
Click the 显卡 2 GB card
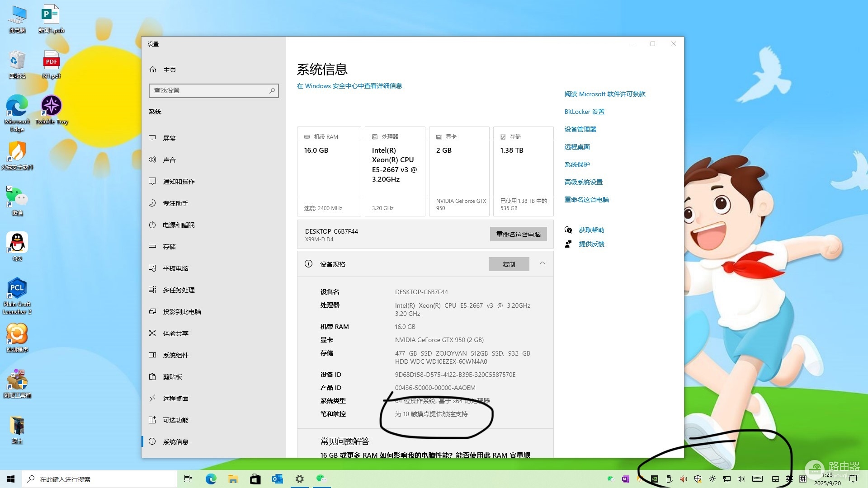(x=459, y=171)
